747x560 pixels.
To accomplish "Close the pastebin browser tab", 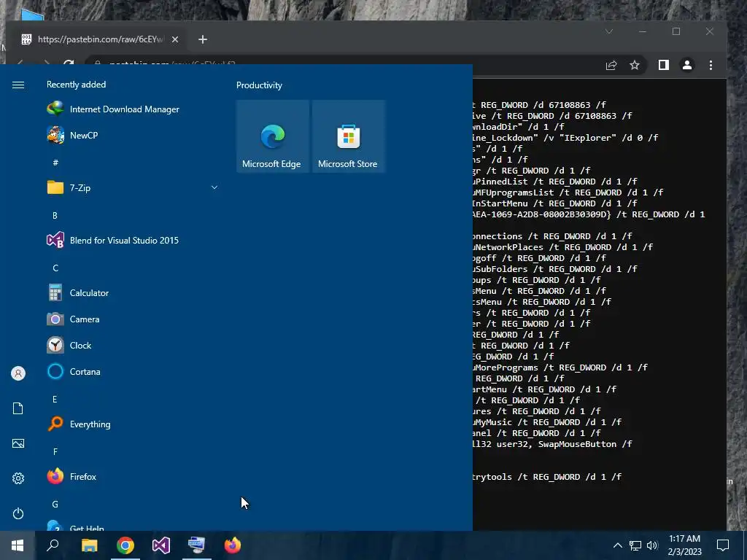I will [175, 39].
